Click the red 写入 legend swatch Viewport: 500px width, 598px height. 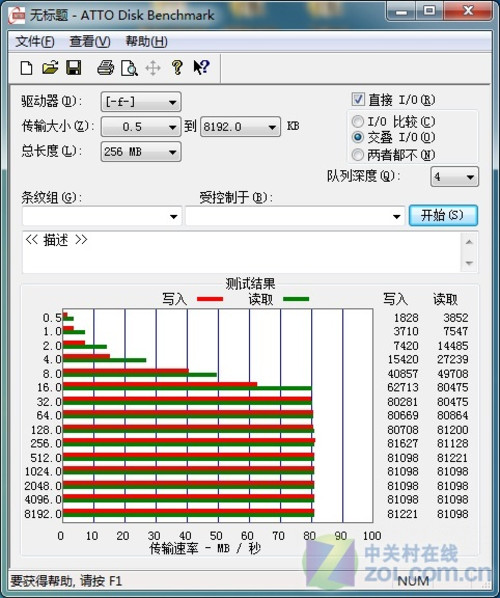pyautogui.click(x=210, y=299)
